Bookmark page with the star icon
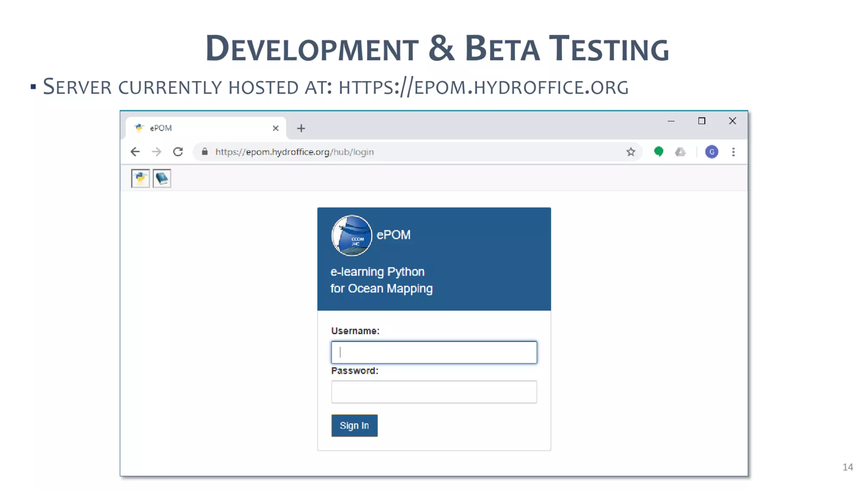The width and height of the screenshot is (868, 490). point(631,152)
